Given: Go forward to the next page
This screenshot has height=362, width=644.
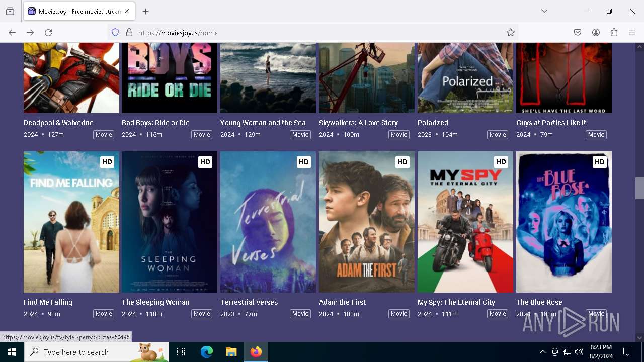Looking at the screenshot, I should [x=30, y=33].
